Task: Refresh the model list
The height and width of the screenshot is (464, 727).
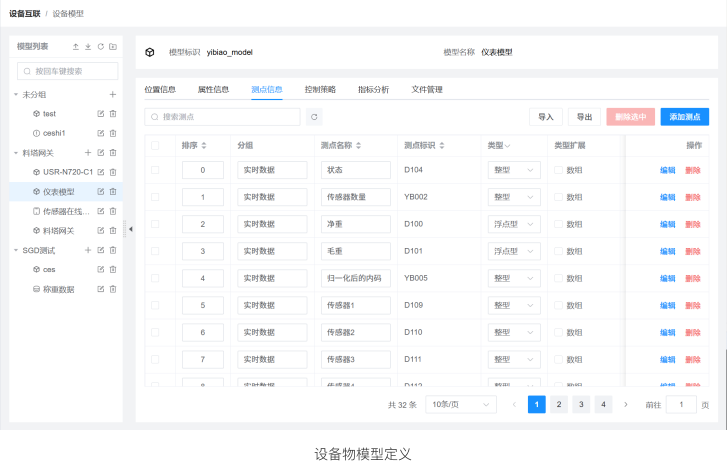Action: [x=100, y=47]
